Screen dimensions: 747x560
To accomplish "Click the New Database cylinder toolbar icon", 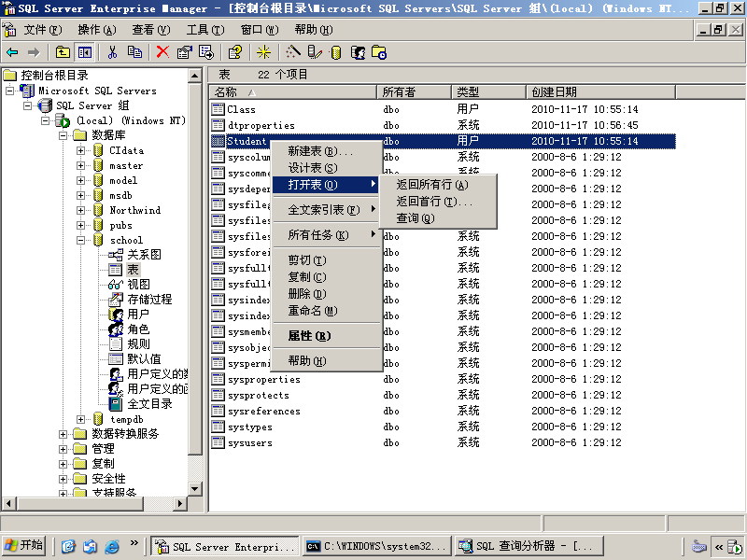I will click(x=336, y=52).
